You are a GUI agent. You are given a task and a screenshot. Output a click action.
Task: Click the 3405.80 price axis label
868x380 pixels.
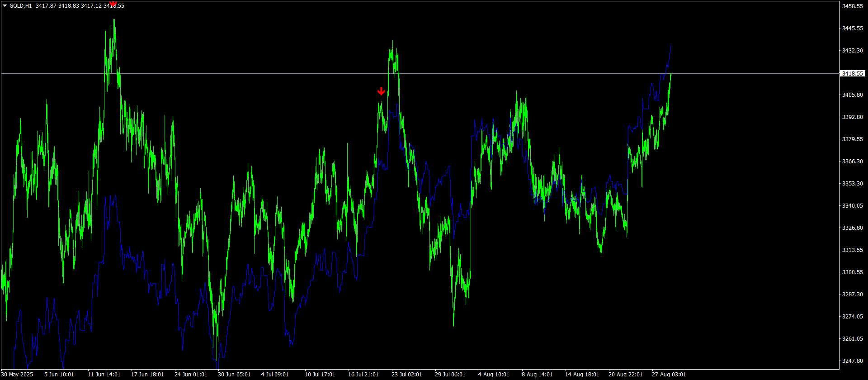click(852, 95)
